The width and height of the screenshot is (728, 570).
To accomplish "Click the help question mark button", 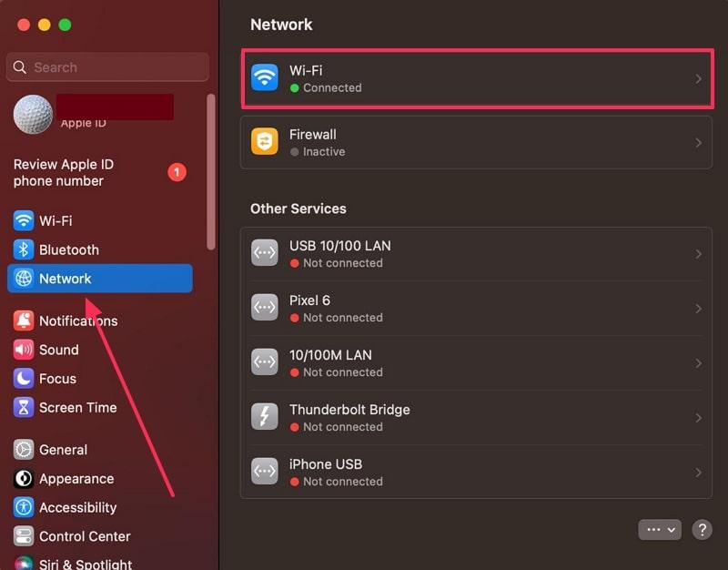I will pos(702,529).
